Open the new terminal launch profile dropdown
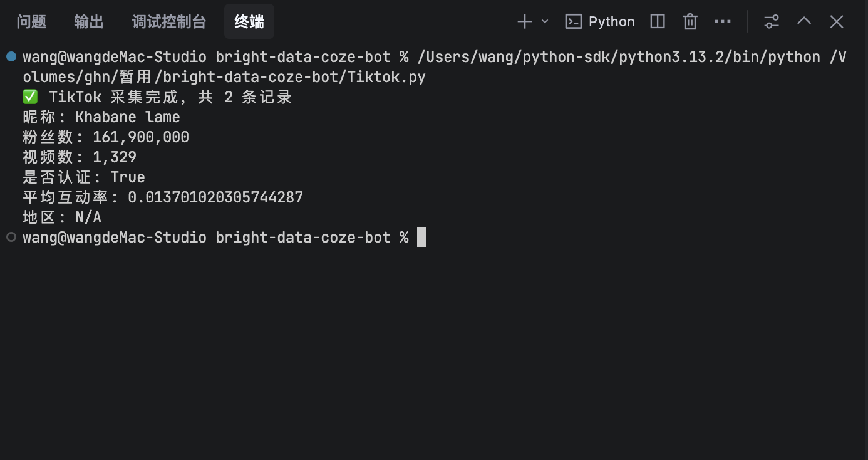Screen dimensions: 868x460 (x=545, y=22)
